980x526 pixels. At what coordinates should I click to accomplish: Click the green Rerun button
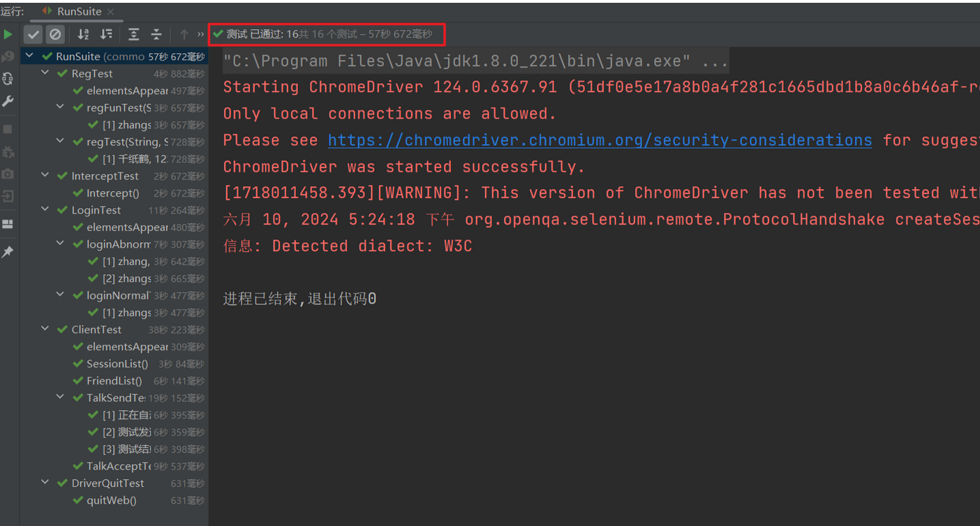(x=8, y=34)
